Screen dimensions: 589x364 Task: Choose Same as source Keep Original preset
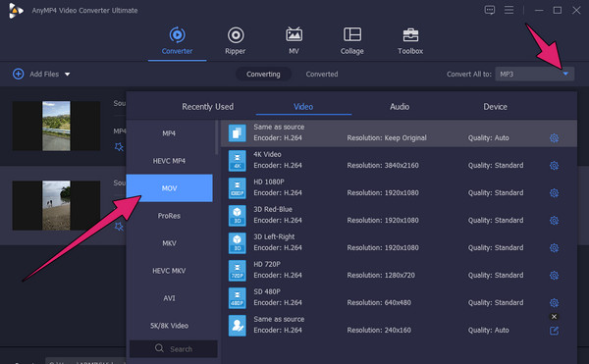point(399,133)
